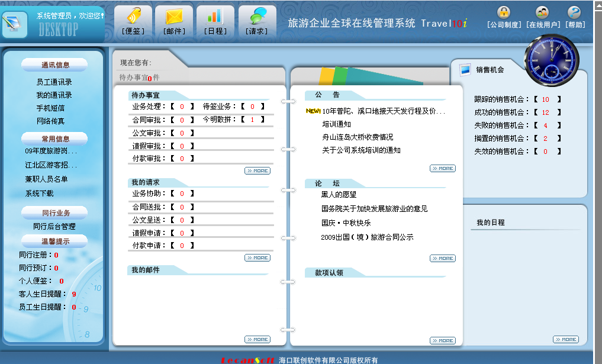Click the 跟踪的销售机会 count 10
The height and width of the screenshot is (364, 602).
pyautogui.click(x=546, y=100)
